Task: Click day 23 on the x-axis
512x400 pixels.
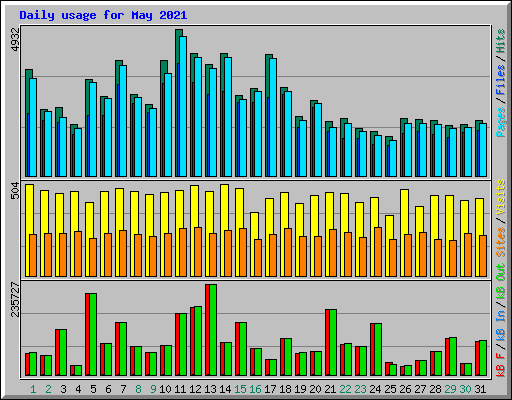Action: click(x=360, y=389)
